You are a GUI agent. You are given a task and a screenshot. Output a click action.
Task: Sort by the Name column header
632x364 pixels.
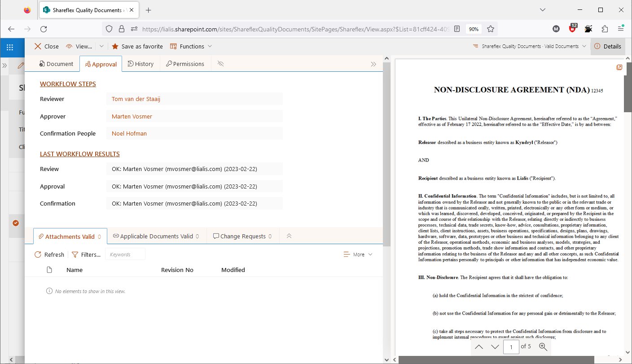pyautogui.click(x=75, y=270)
